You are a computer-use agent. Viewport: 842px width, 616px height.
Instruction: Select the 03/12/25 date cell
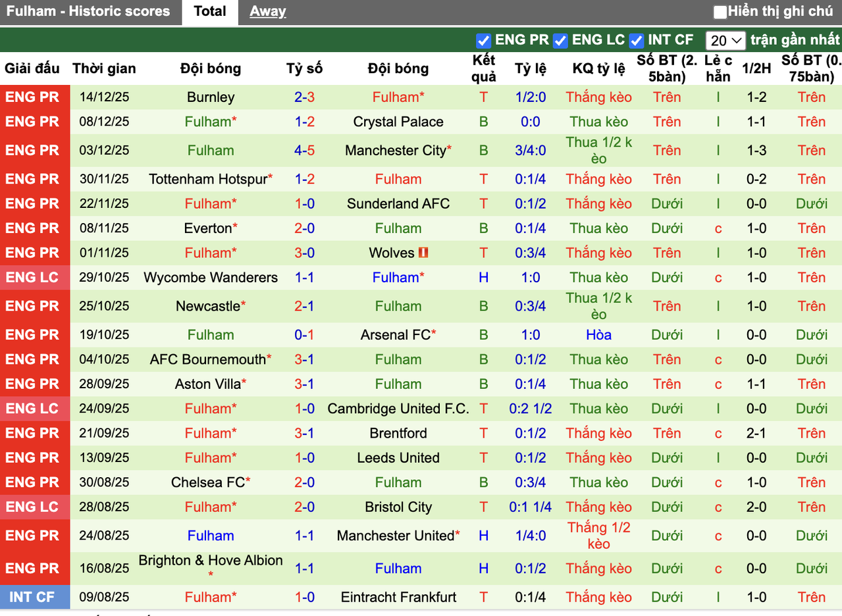pos(104,150)
